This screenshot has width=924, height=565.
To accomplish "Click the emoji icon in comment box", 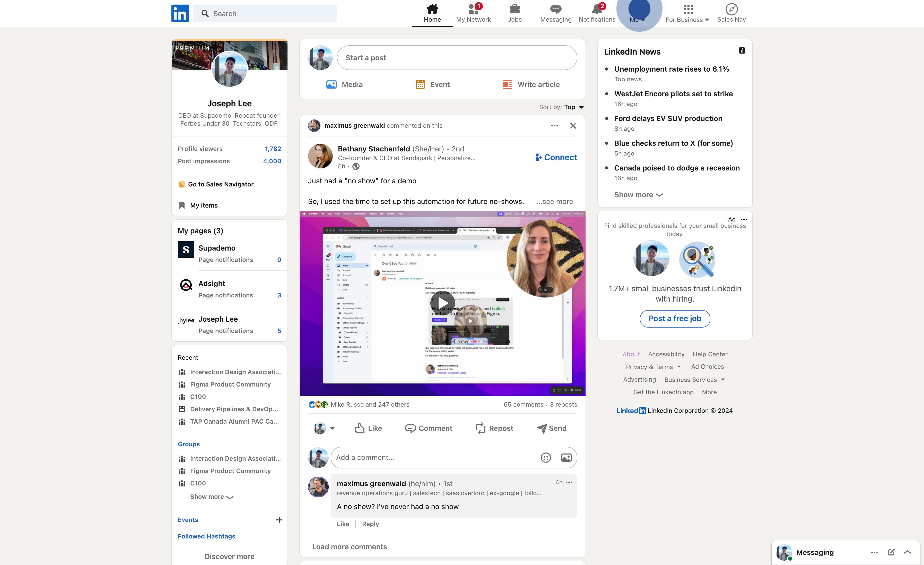I will point(546,457).
